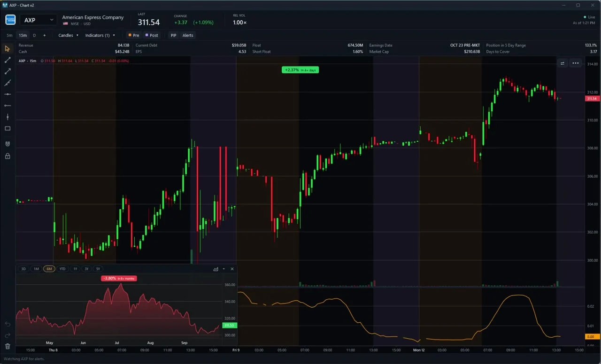Viewport: 601px width, 364px height.
Task: Toggle the magnet snap mode
Action: tap(8, 144)
